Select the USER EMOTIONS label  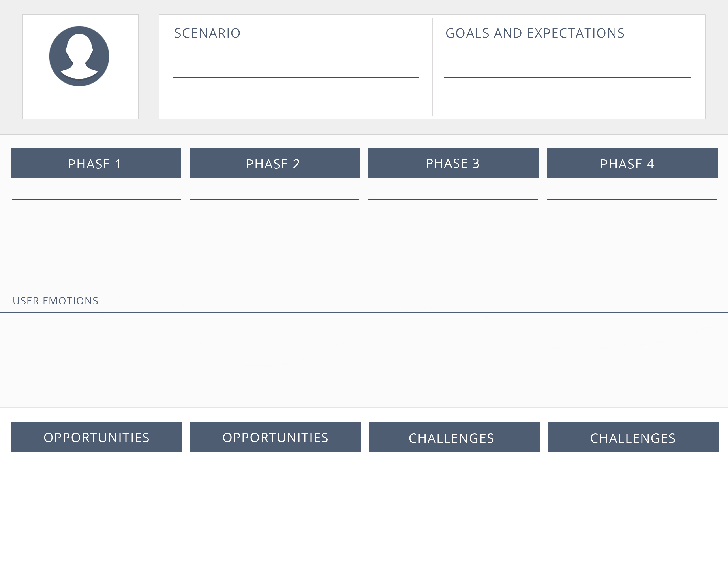pyautogui.click(x=55, y=301)
